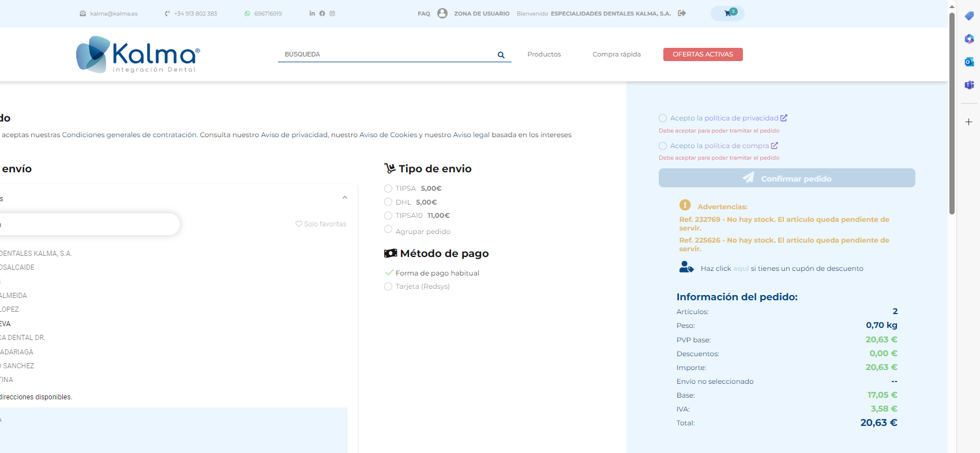Viewport: 980px width, 453px height.
Task: Click the WhatsApp icon
Action: click(247, 13)
